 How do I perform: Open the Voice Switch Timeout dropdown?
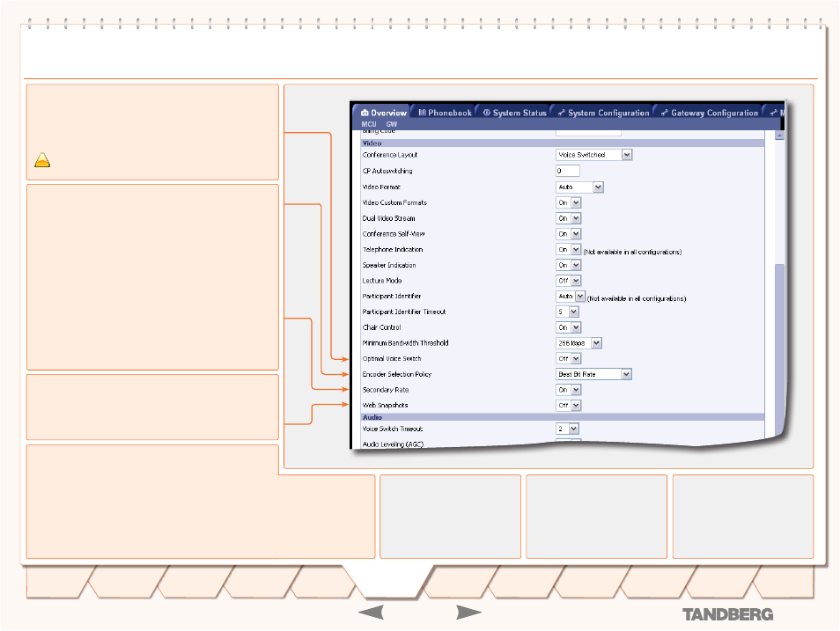tap(567, 429)
